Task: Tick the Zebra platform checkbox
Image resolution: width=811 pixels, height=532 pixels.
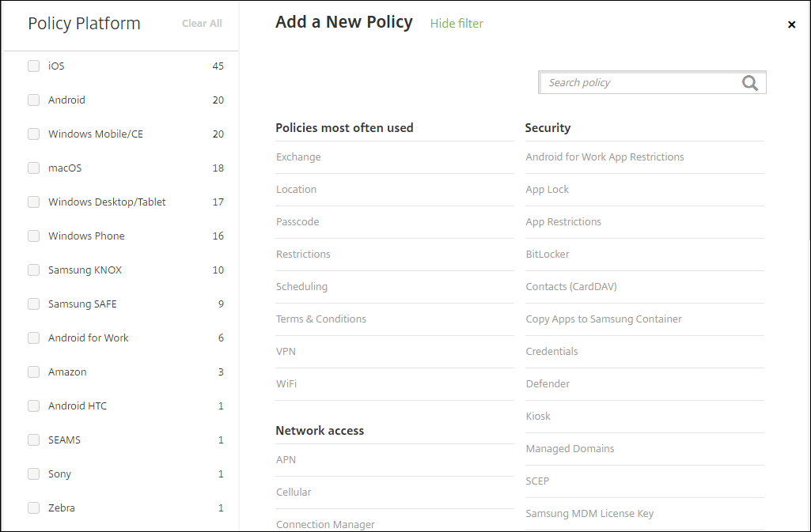Action: pyautogui.click(x=34, y=508)
